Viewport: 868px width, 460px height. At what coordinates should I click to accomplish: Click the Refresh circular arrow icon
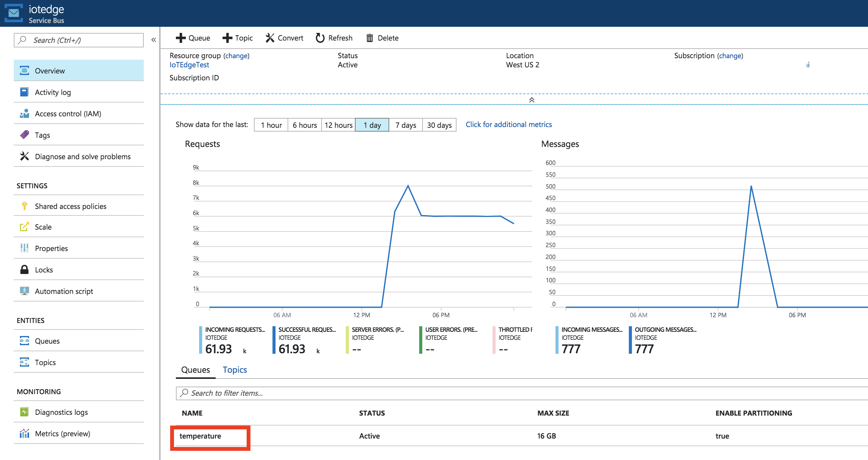tap(320, 38)
